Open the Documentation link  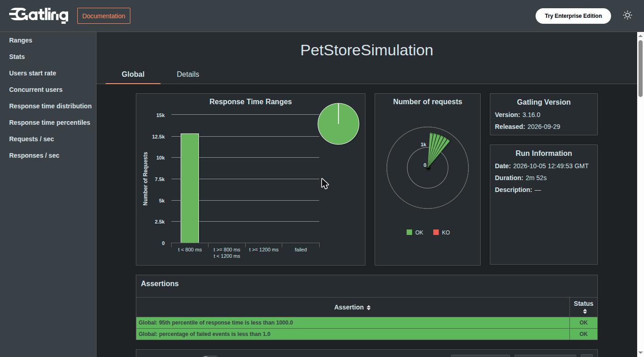tap(104, 16)
